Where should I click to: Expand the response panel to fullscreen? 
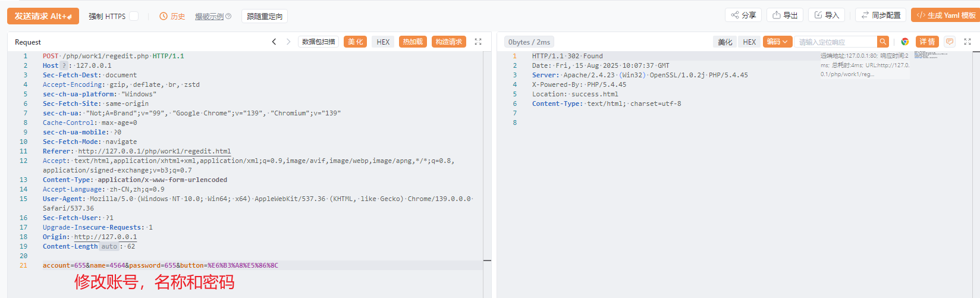click(968, 42)
